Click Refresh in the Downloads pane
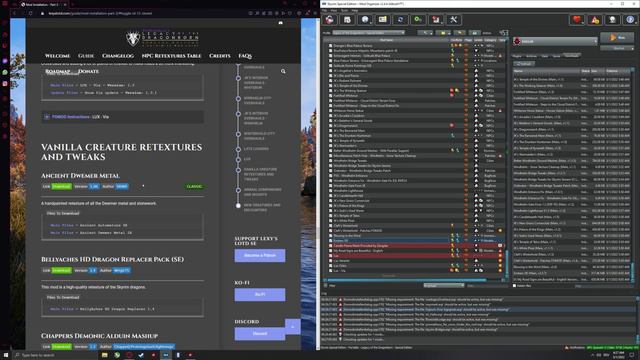The image size is (640, 360). tap(524, 64)
